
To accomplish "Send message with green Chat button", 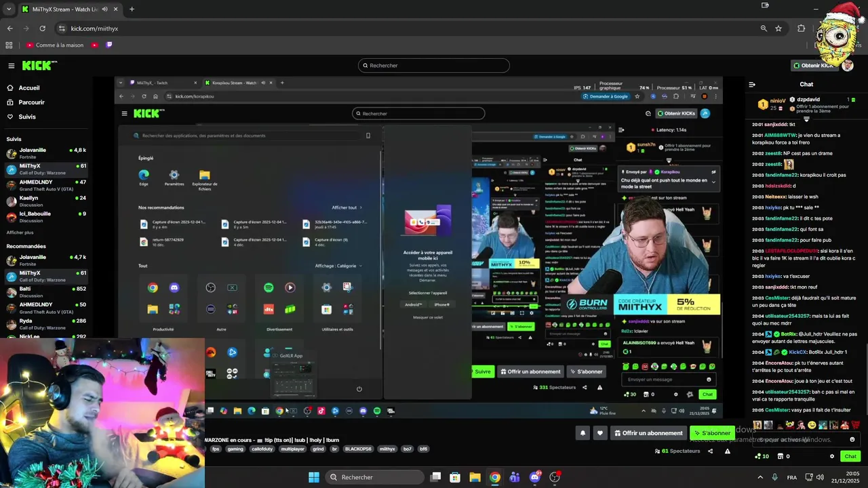I will 850,456.
